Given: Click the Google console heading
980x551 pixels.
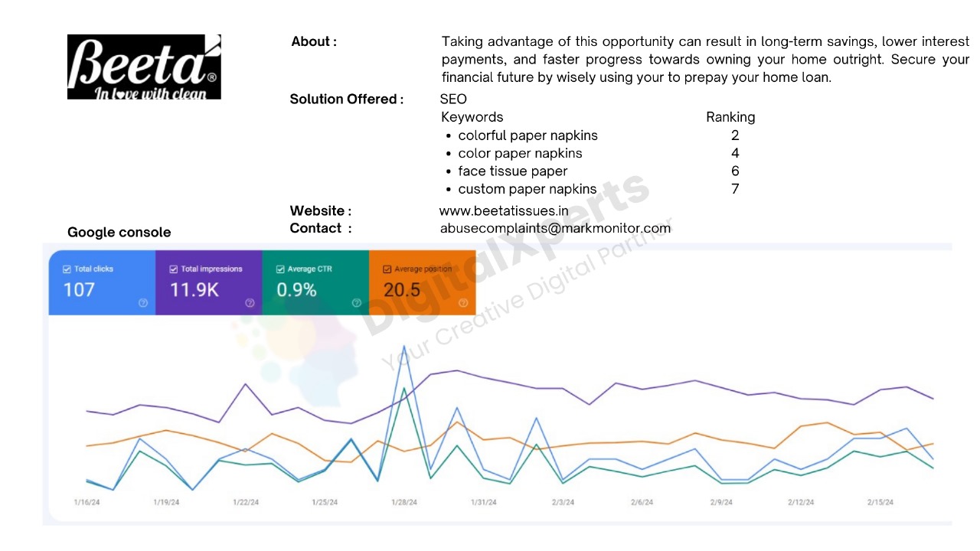Looking at the screenshot, I should click(x=119, y=233).
